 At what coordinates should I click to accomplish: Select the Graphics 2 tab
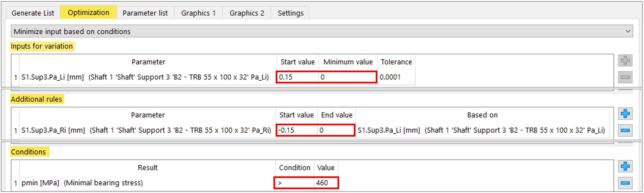[247, 13]
